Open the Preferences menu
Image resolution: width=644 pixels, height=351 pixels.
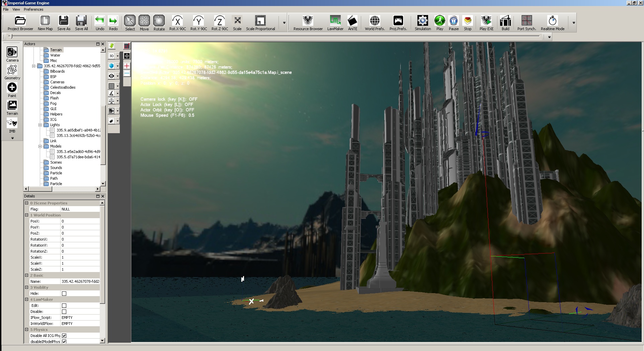click(33, 9)
